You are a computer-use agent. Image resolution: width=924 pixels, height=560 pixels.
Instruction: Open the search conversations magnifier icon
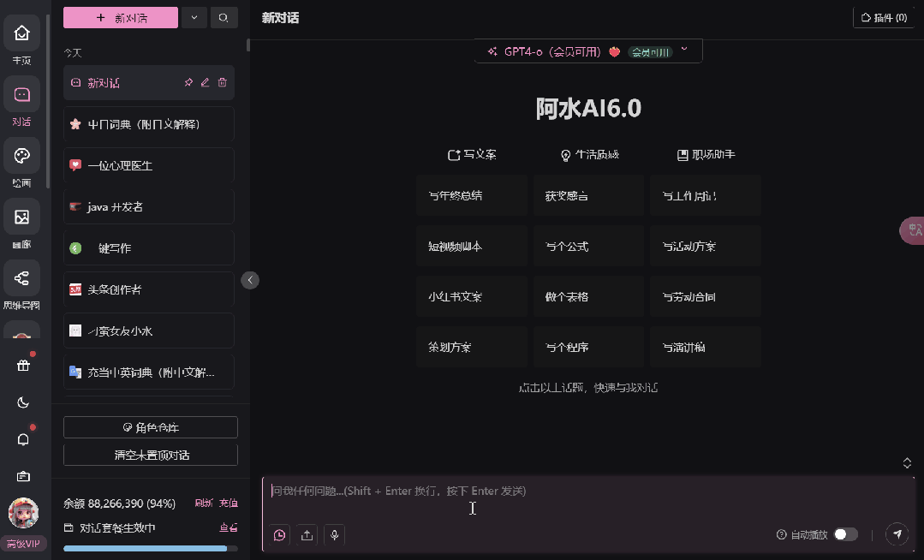(x=224, y=17)
